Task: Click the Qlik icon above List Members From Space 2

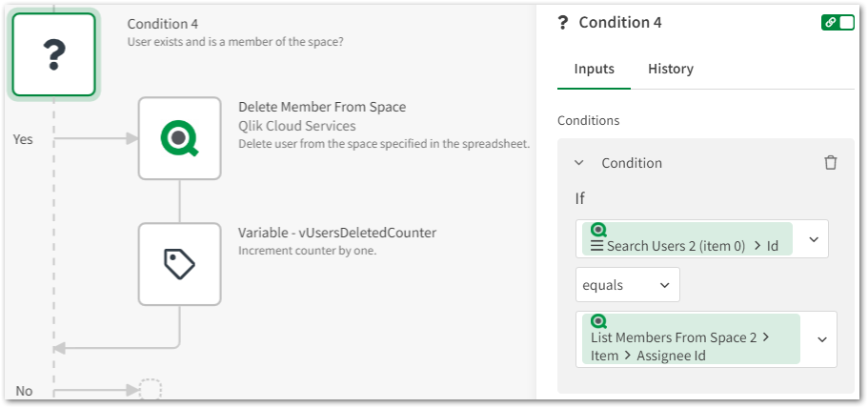Action: [x=598, y=321]
